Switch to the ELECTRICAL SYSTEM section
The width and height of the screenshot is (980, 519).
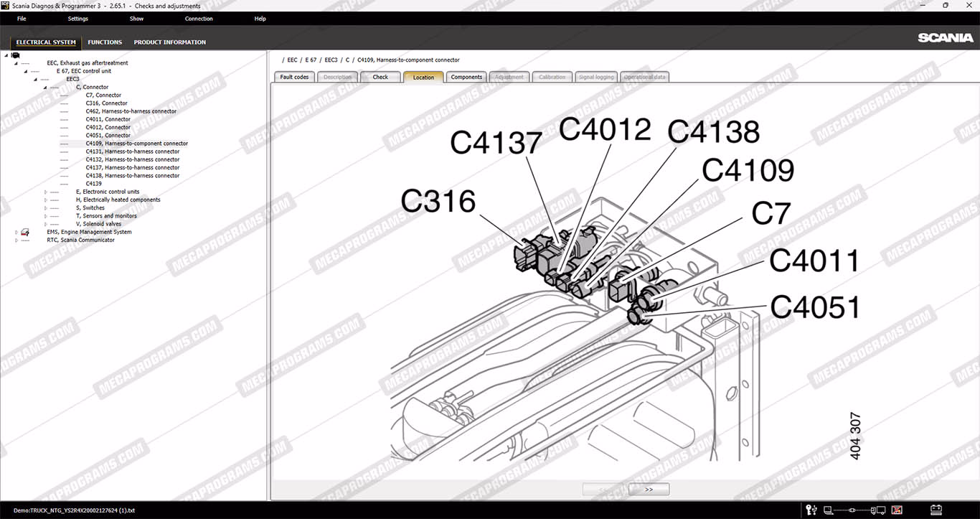[x=46, y=42]
